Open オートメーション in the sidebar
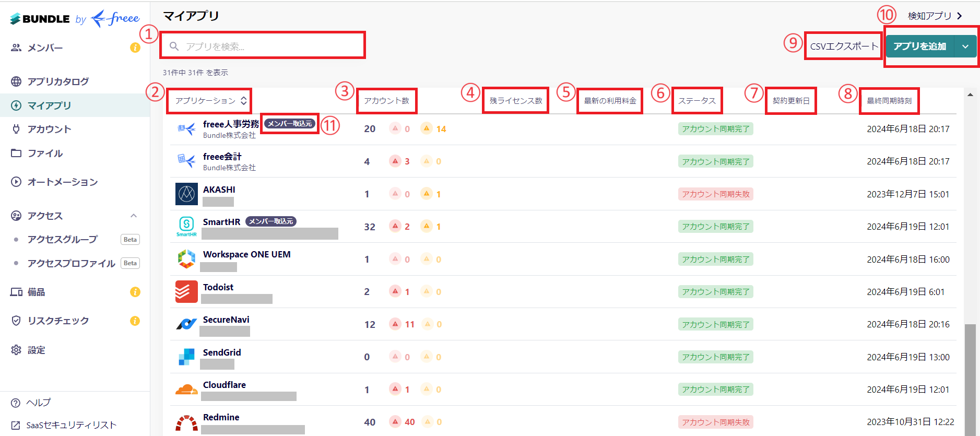 point(63,182)
